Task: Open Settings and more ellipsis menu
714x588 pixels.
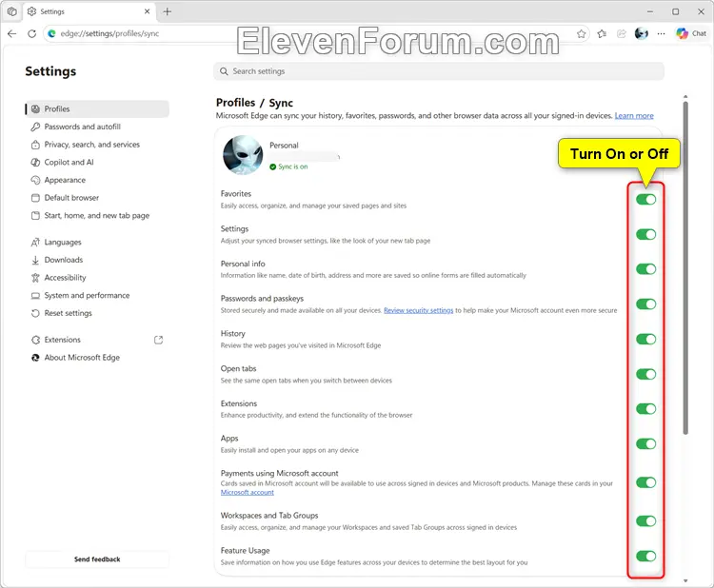Action: [662, 33]
